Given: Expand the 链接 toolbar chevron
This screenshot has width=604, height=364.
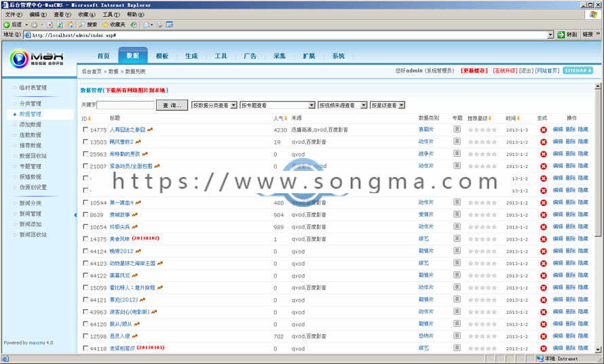Looking at the screenshot, I should (598, 35).
